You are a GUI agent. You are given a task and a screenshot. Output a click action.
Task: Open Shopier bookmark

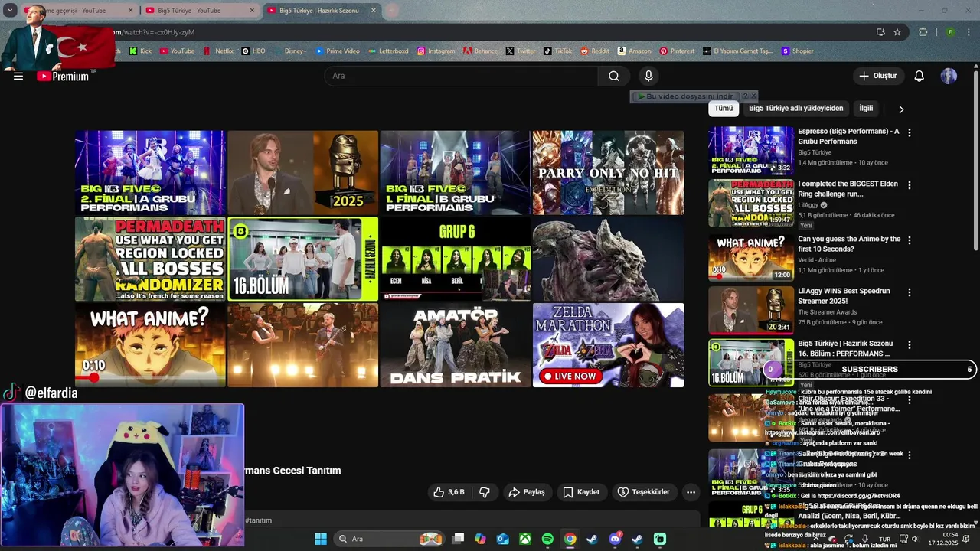pos(797,51)
